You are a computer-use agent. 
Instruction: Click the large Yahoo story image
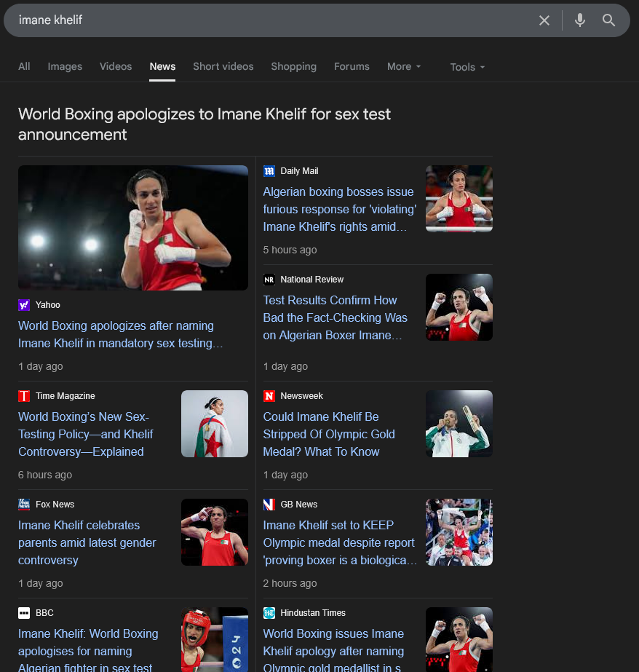coord(133,228)
